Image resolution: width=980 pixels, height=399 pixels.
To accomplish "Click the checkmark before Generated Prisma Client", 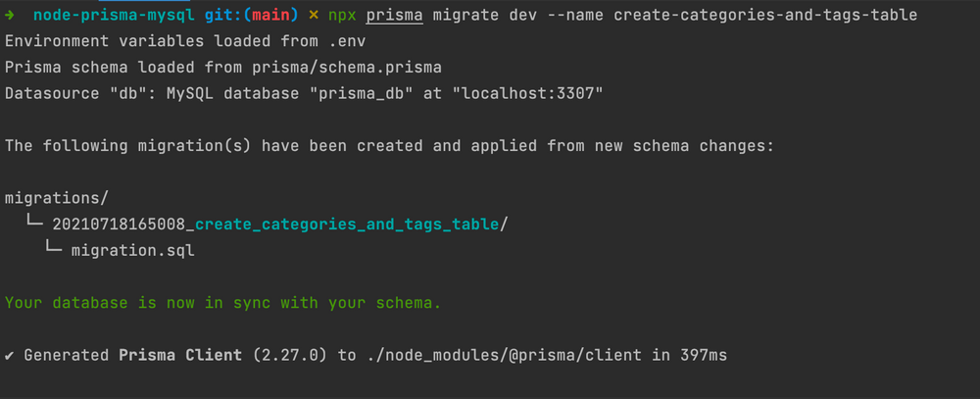I will click(x=10, y=354).
